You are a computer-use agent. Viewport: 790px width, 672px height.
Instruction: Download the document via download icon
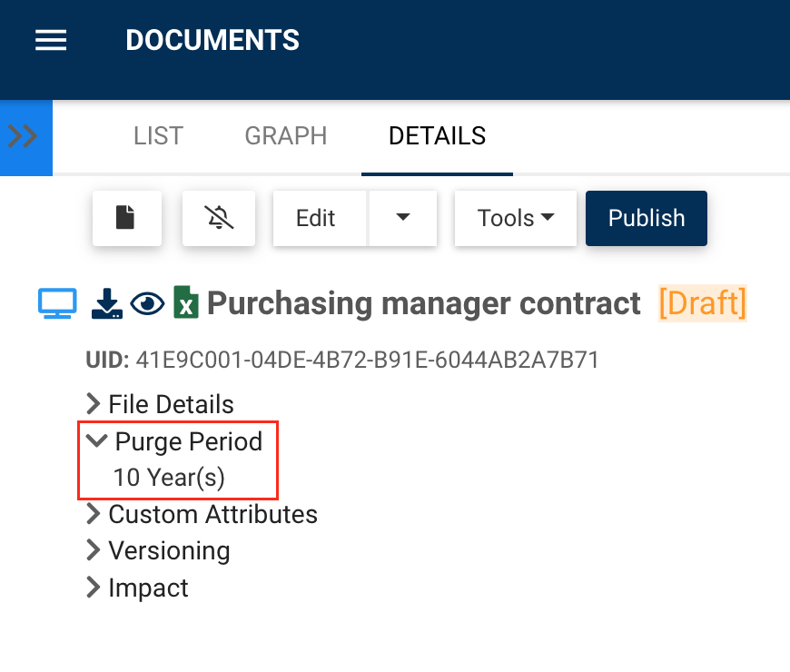(x=107, y=303)
